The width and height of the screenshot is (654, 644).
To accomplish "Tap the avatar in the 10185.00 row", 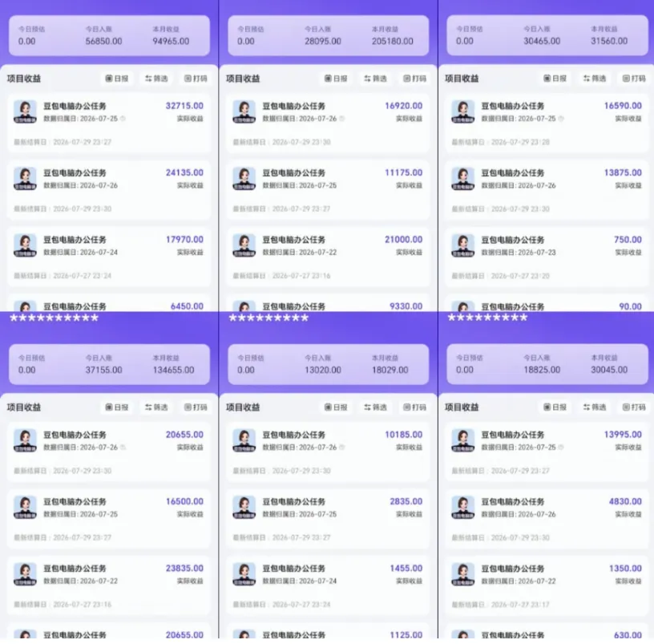I will click(x=244, y=441).
